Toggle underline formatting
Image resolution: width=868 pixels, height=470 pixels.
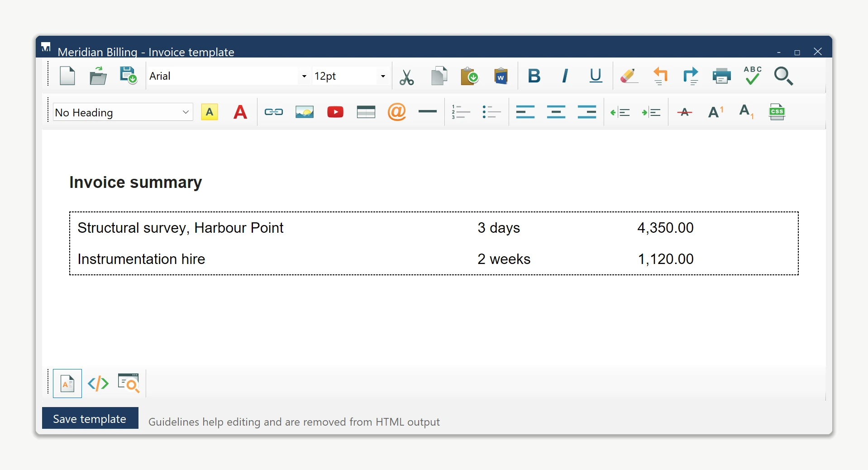596,76
